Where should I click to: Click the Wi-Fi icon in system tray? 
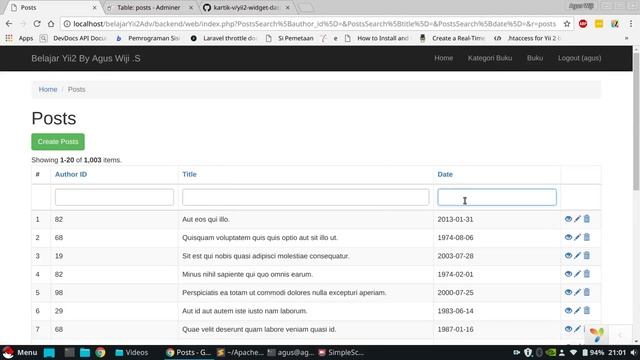tap(573, 352)
